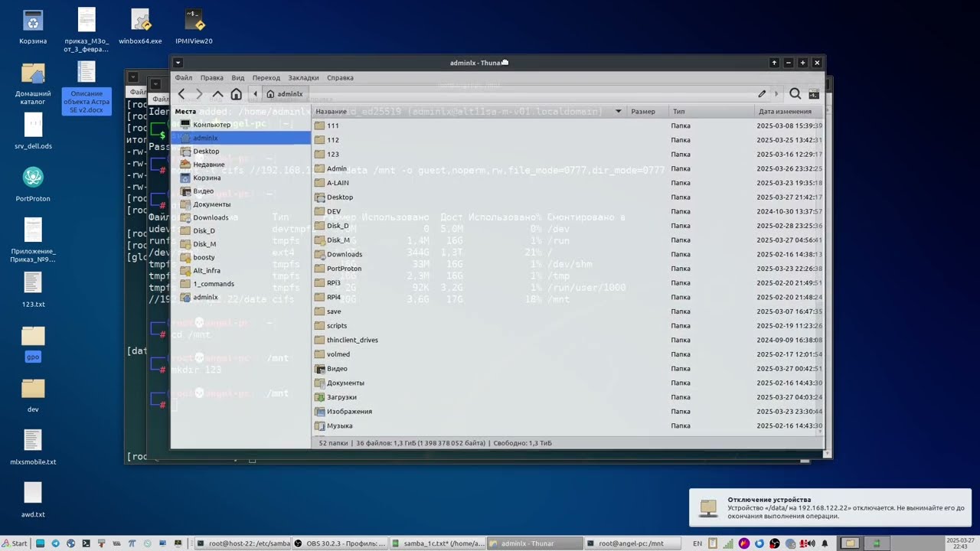Switch to samba_1c.txt taskbar window
Image resolution: width=980 pixels, height=551 pixels.
[x=438, y=543]
